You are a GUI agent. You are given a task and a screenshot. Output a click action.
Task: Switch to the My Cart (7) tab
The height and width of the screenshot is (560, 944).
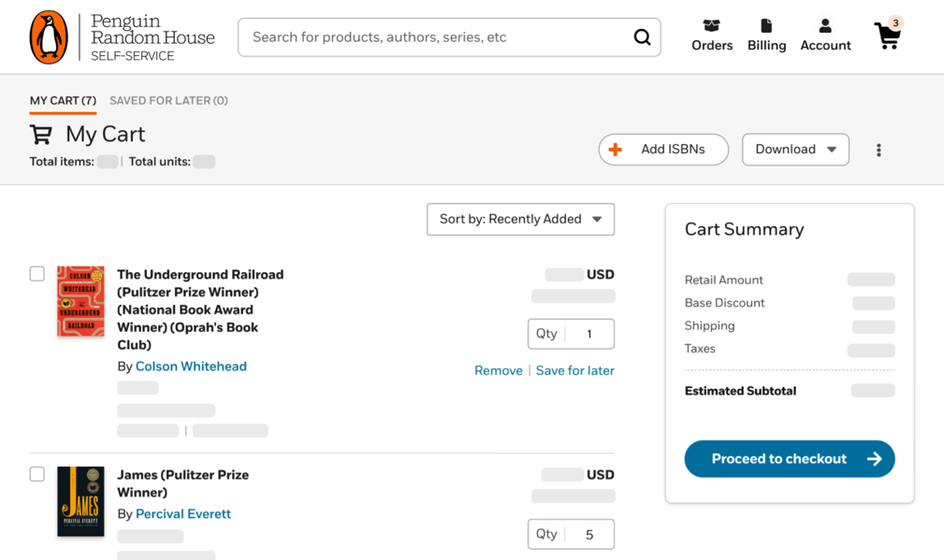[64, 100]
